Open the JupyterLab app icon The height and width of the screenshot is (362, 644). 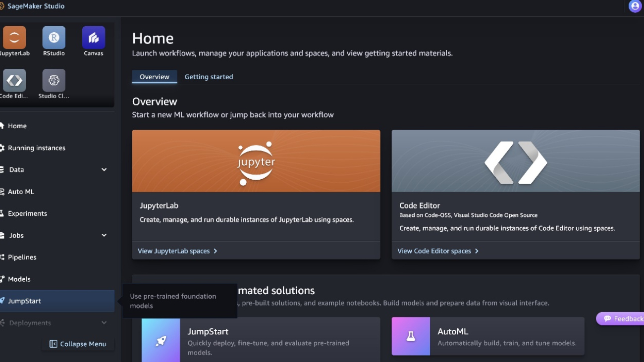pyautogui.click(x=14, y=38)
